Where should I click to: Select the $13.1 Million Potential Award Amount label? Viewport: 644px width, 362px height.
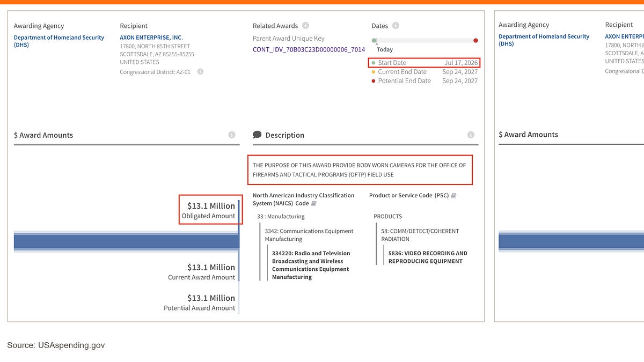pyautogui.click(x=199, y=302)
